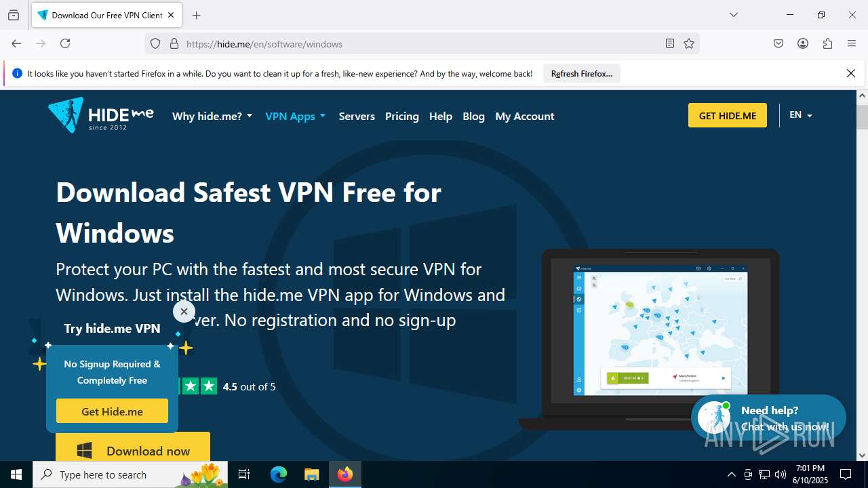This screenshot has height=488, width=868.
Task: Bookmark this page with the star icon
Action: click(x=689, y=43)
